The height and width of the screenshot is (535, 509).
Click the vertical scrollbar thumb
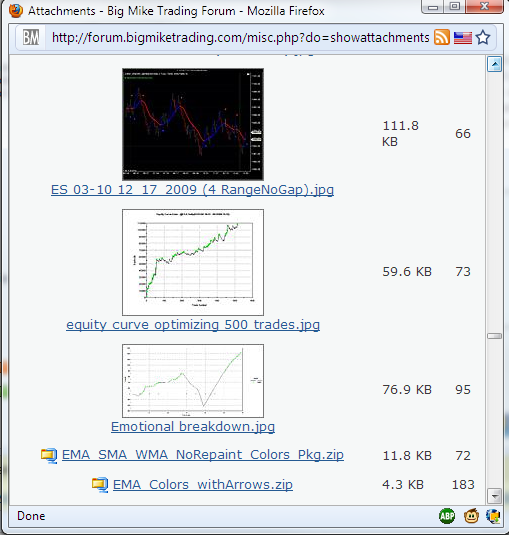(x=494, y=336)
